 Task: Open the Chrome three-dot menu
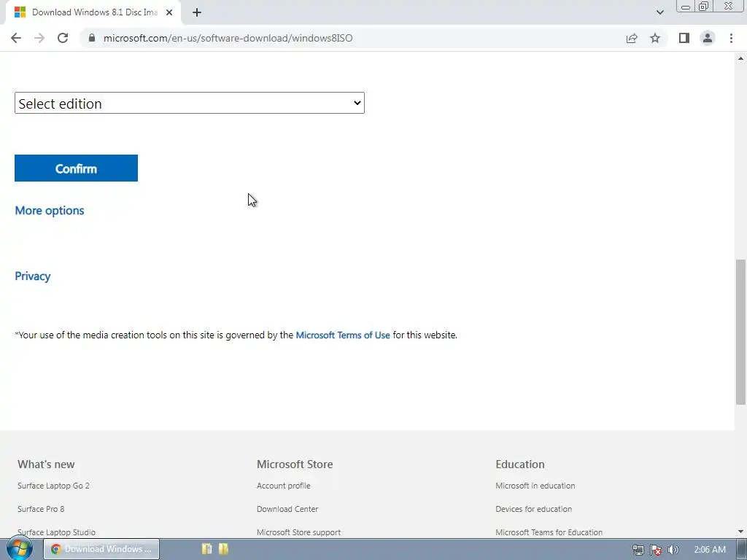[x=731, y=38]
